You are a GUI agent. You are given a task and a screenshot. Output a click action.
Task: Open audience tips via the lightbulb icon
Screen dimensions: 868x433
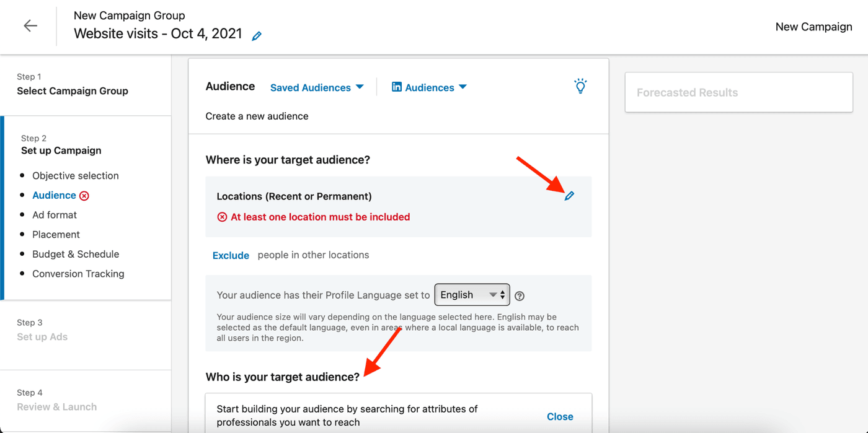[x=580, y=86]
